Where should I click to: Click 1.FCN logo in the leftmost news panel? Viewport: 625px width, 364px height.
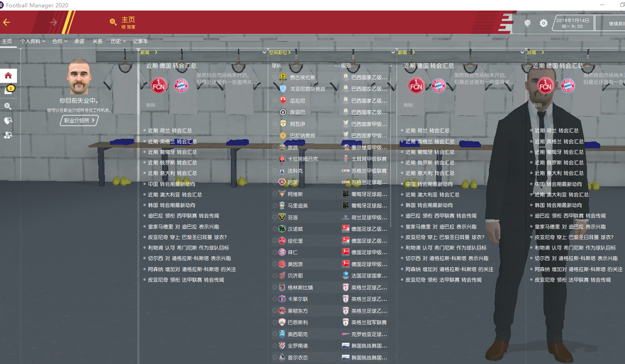(159, 86)
